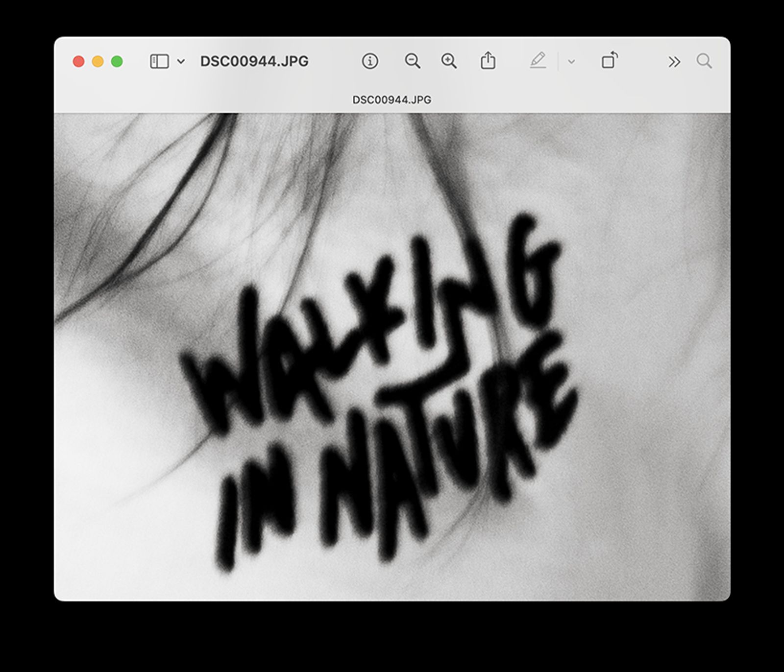Zoom in on the photo
The width and height of the screenshot is (784, 672).
tap(448, 61)
